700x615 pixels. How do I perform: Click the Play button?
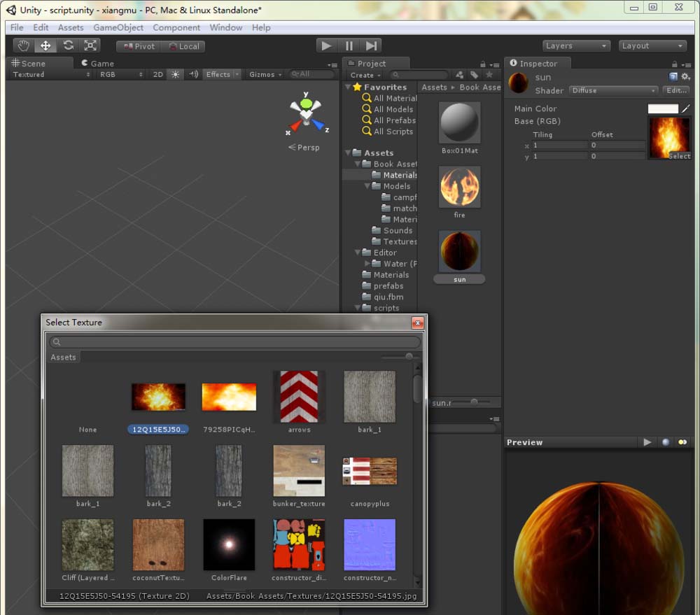tap(326, 45)
